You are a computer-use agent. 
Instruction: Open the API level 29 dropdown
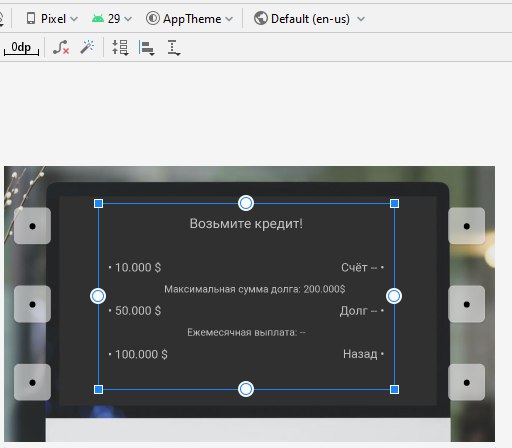(x=112, y=19)
